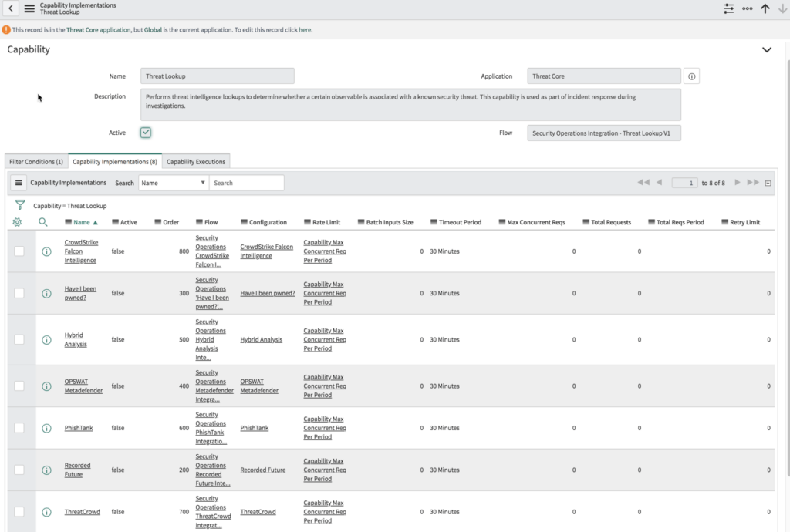Open the Capability Implementations list context menu icon
Screen dimensions: 790x532
pyautogui.click(x=19, y=183)
